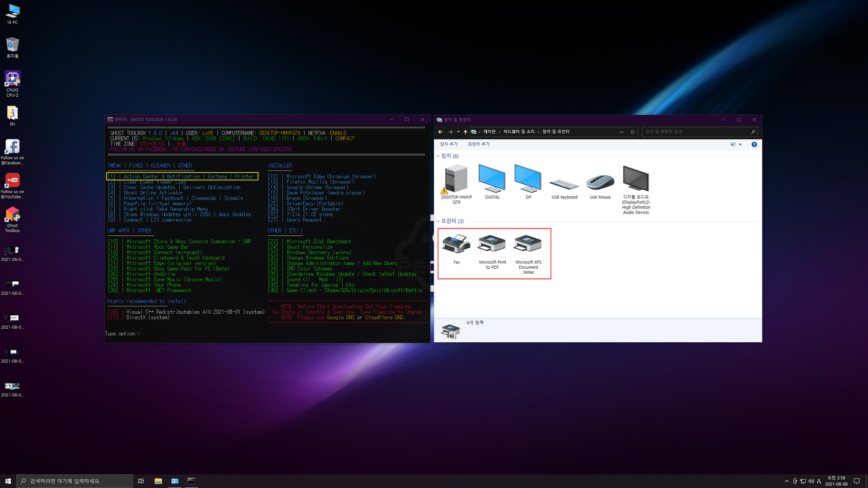The width and height of the screenshot is (868, 488).
Task: Click the DirectX (system) line
Action: click(x=139, y=318)
